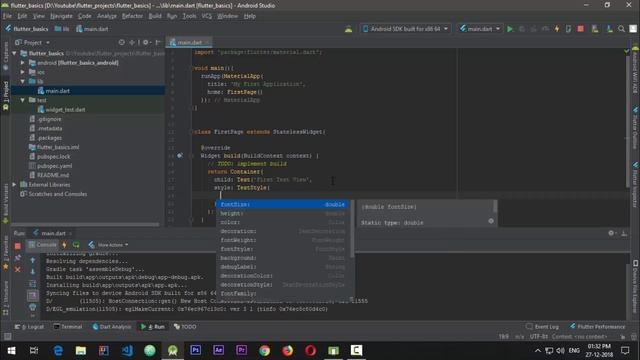Screen dimensions: 640x360
Task: Click the gutter override marker beside build method
Action: 180,156
